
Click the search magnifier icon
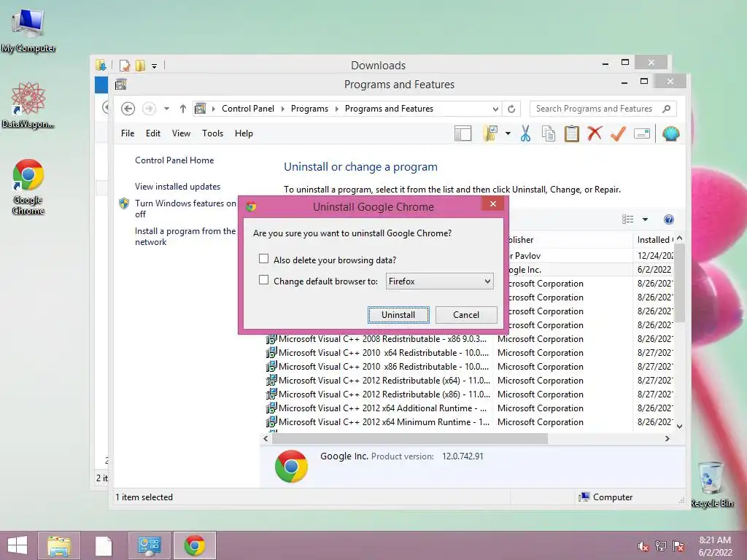pos(667,109)
